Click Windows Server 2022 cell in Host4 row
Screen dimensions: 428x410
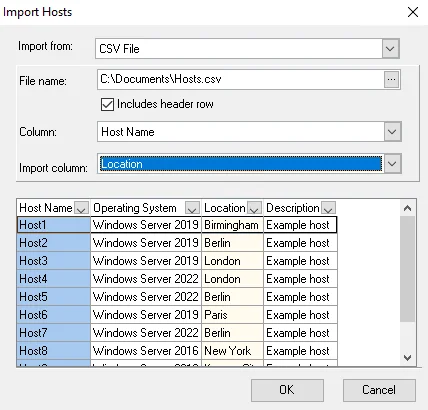point(146,279)
